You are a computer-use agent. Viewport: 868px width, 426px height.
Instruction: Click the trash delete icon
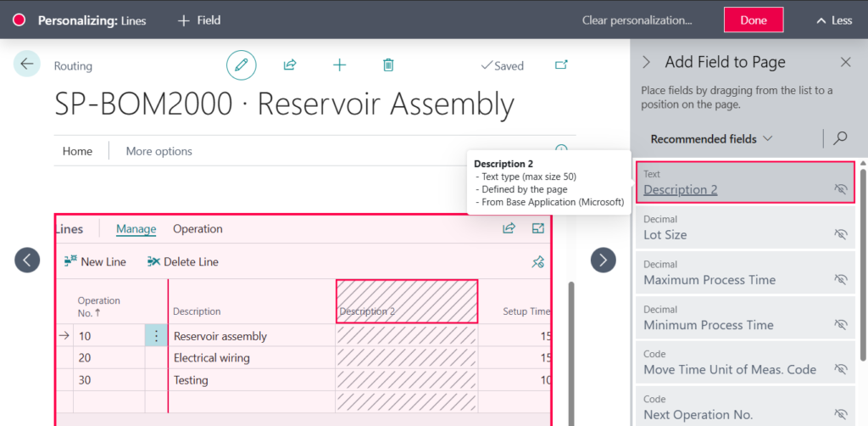click(x=388, y=64)
